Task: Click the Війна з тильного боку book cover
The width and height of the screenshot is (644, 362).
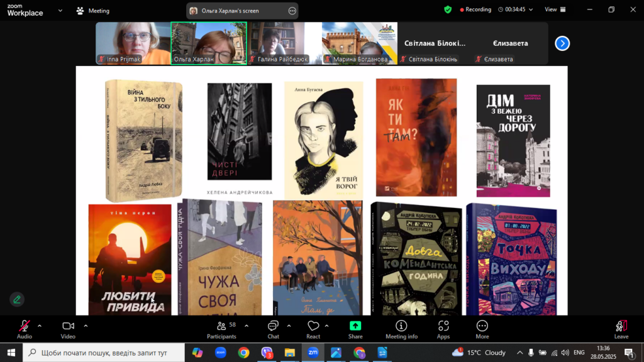Action: click(x=143, y=140)
